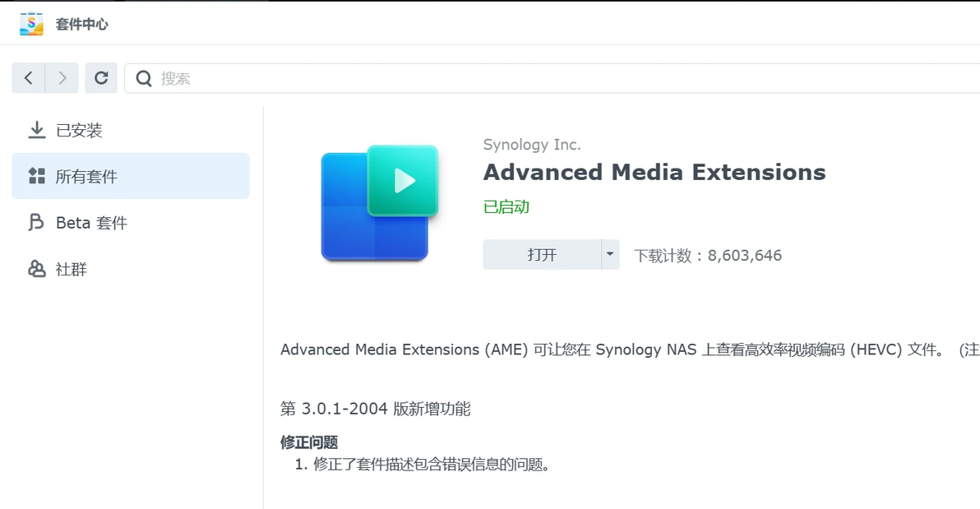Go forward using the right arrow button
Image resolution: width=980 pixels, height=509 pixels.
pyautogui.click(x=62, y=78)
